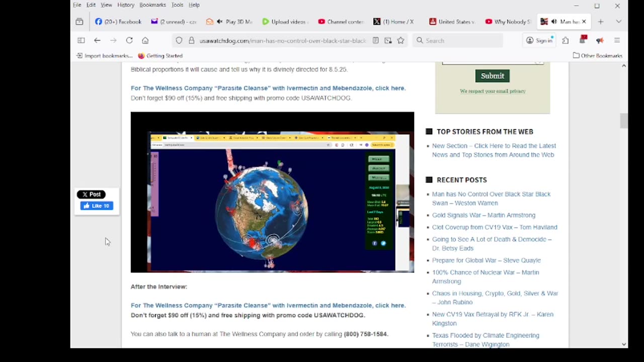Open the Firefox application menu

point(617,41)
